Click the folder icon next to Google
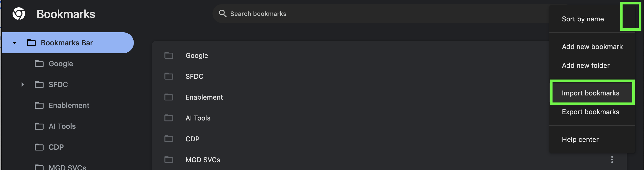 39,64
